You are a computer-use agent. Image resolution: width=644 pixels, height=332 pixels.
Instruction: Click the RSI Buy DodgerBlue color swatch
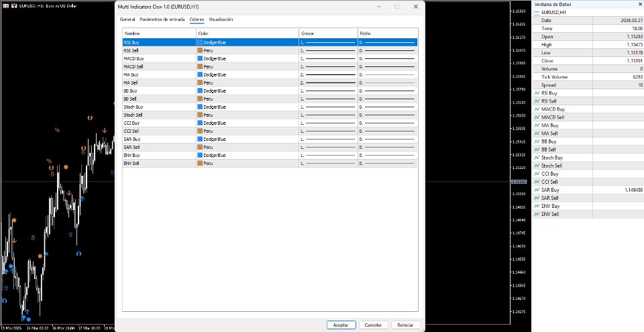point(200,42)
